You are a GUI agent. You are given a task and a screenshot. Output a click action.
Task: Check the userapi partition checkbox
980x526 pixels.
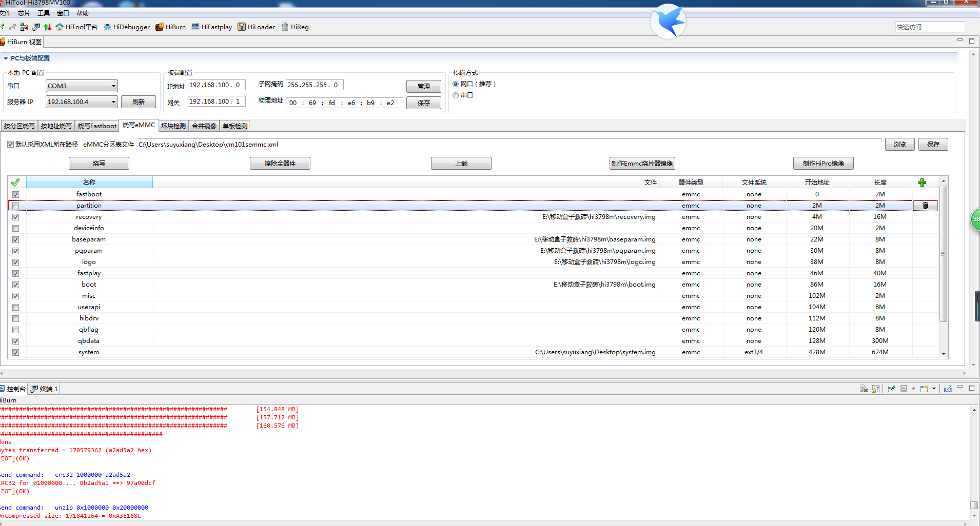pyautogui.click(x=15, y=307)
